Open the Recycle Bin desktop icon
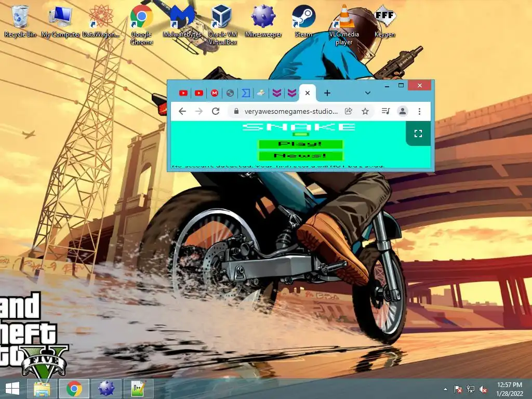The image size is (532, 399). tap(20, 20)
